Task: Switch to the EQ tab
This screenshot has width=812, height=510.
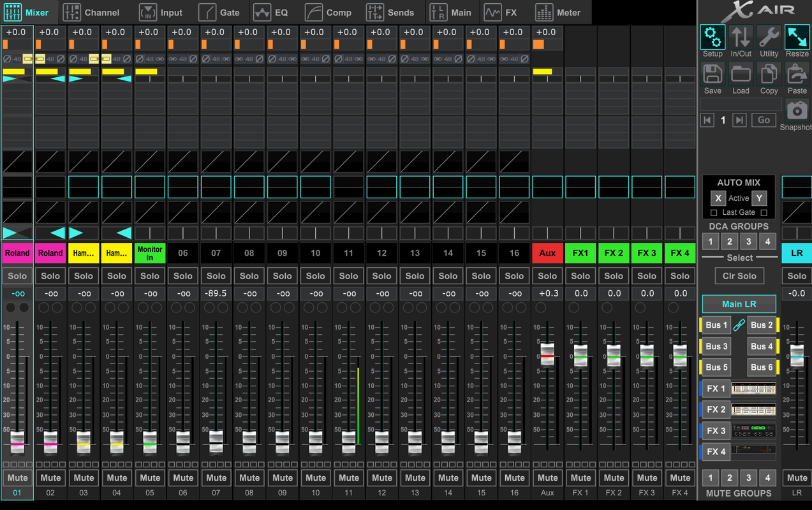Action: pos(271,12)
